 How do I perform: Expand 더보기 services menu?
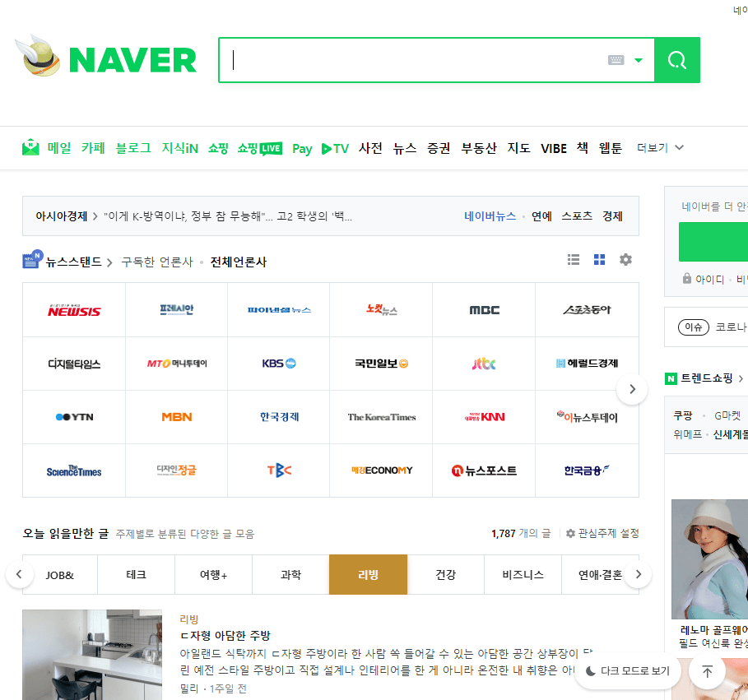(x=660, y=148)
